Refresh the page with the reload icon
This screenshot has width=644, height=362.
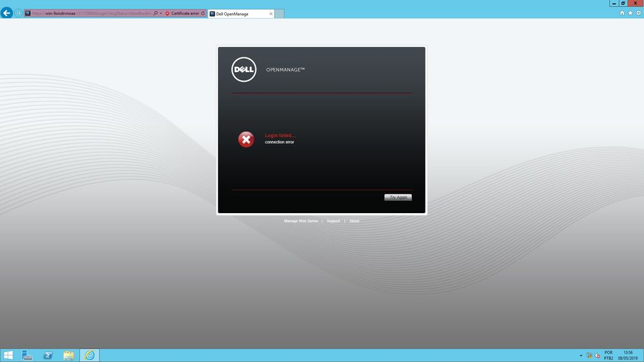coord(203,13)
